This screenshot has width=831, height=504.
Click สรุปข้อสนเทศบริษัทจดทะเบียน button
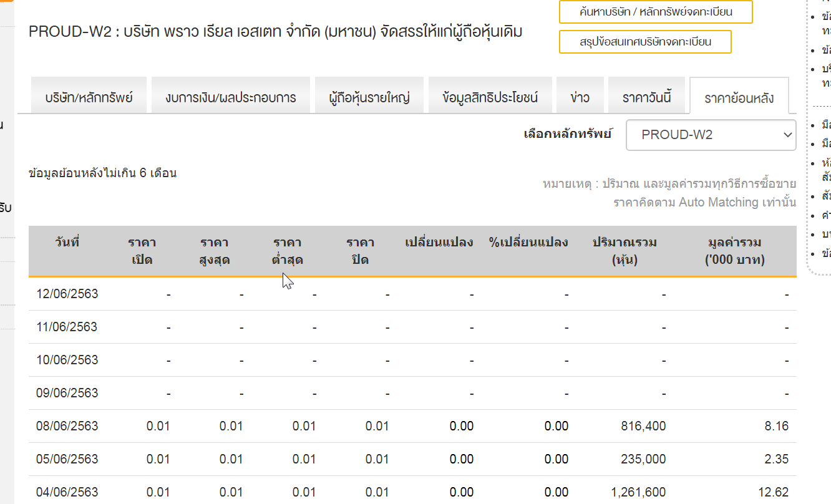tap(645, 42)
